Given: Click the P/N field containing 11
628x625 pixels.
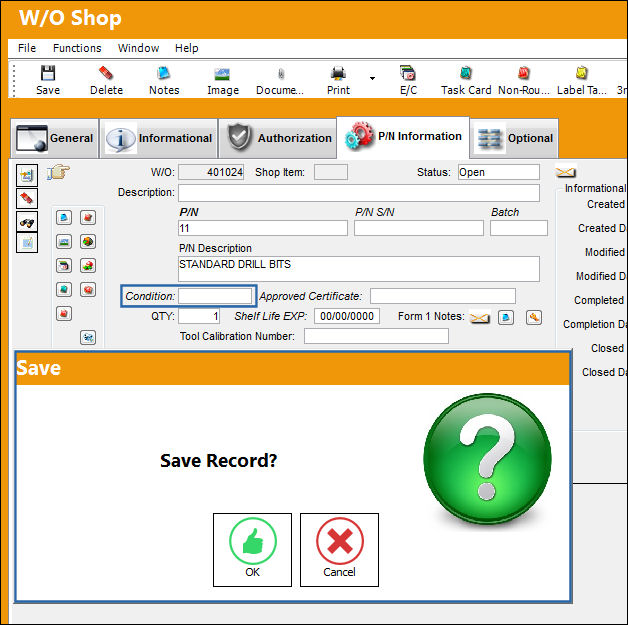Looking at the screenshot, I should (263, 228).
